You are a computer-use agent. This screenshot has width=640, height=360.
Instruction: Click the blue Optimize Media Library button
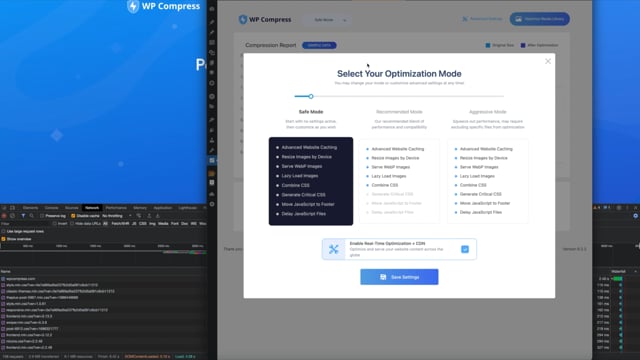tap(540, 19)
